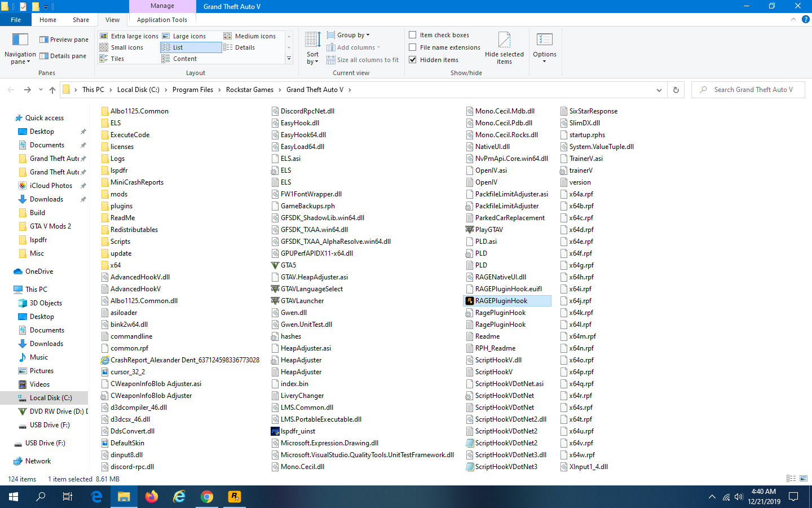Expand the address bar history dropdown
This screenshot has height=508, width=812.
tap(659, 90)
